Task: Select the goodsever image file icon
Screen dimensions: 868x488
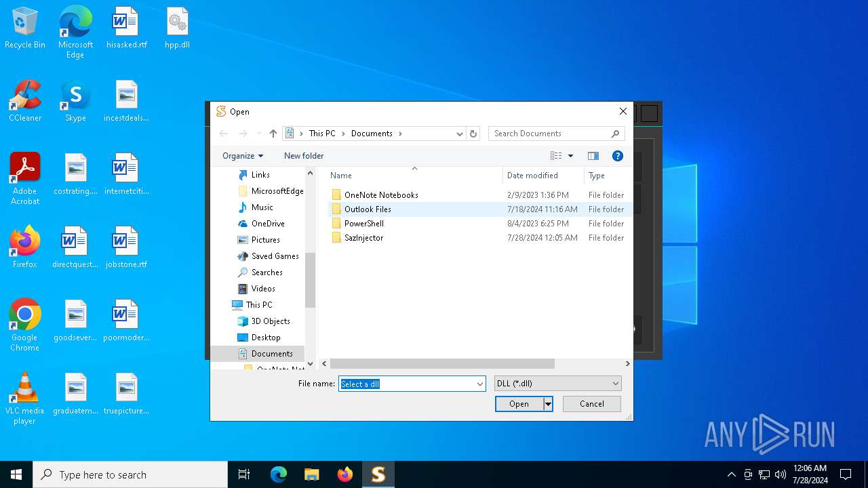Action: [x=75, y=321]
